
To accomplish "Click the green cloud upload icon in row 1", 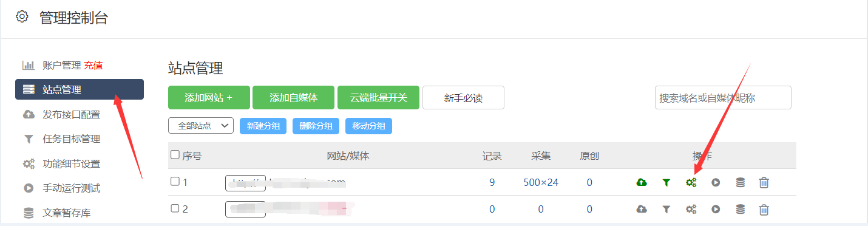I will click(642, 182).
